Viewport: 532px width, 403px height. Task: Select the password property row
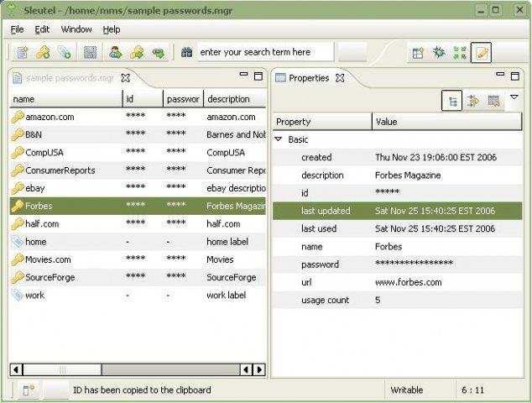point(398,264)
